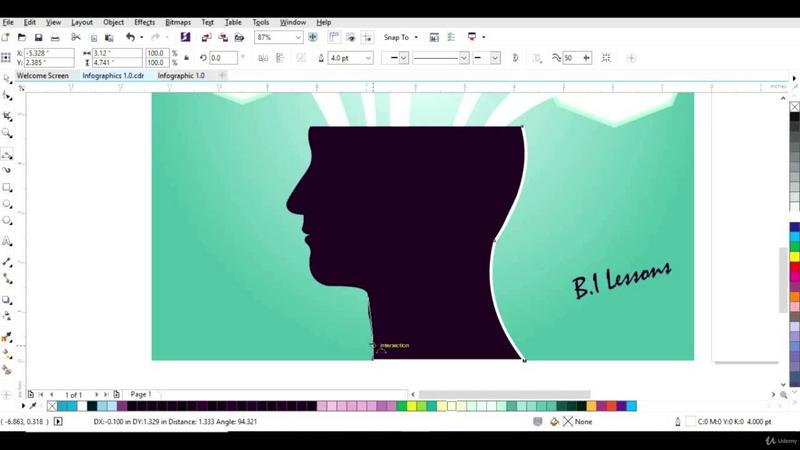Select the Text tool in the toolbox
The height and width of the screenshot is (450, 800).
(7, 241)
